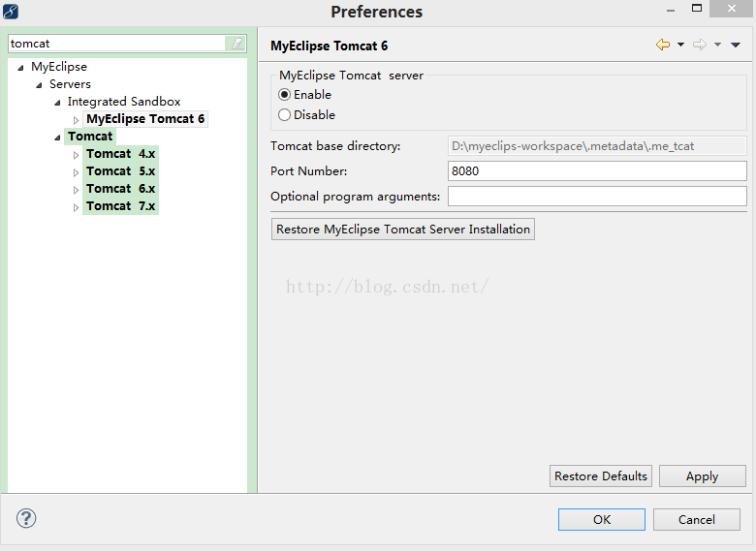Go back using the yellow arrow icon
The height and width of the screenshot is (552, 756).
[663, 45]
